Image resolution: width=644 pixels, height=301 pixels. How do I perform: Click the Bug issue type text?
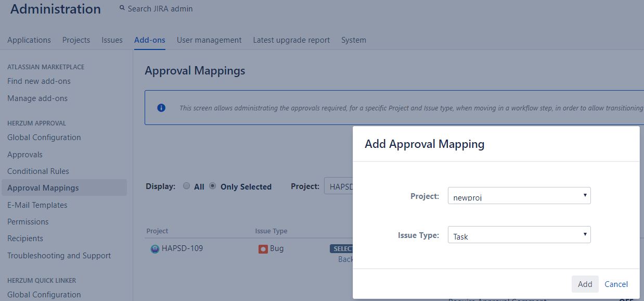pos(277,248)
